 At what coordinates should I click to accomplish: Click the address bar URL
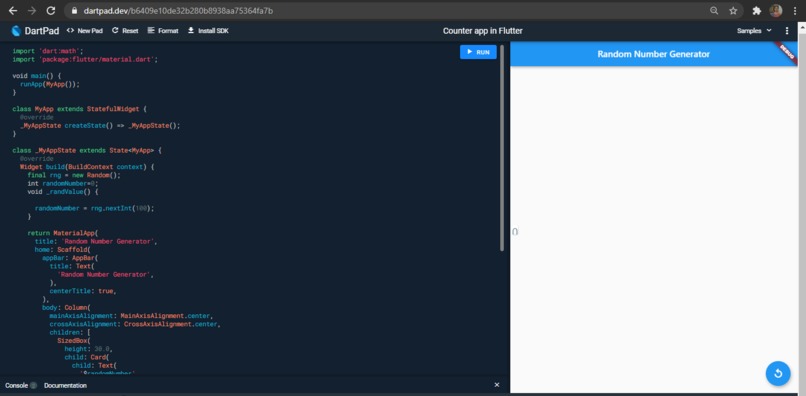coord(178,10)
